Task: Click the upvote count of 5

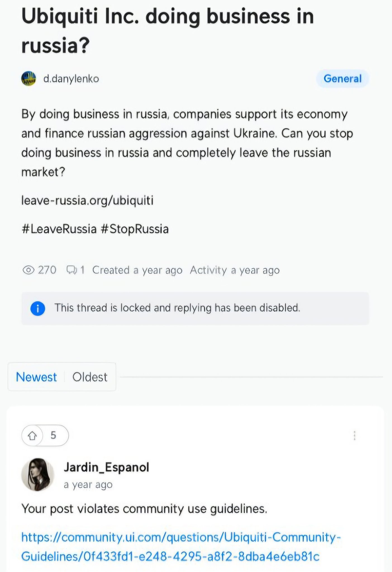Action: (53, 435)
